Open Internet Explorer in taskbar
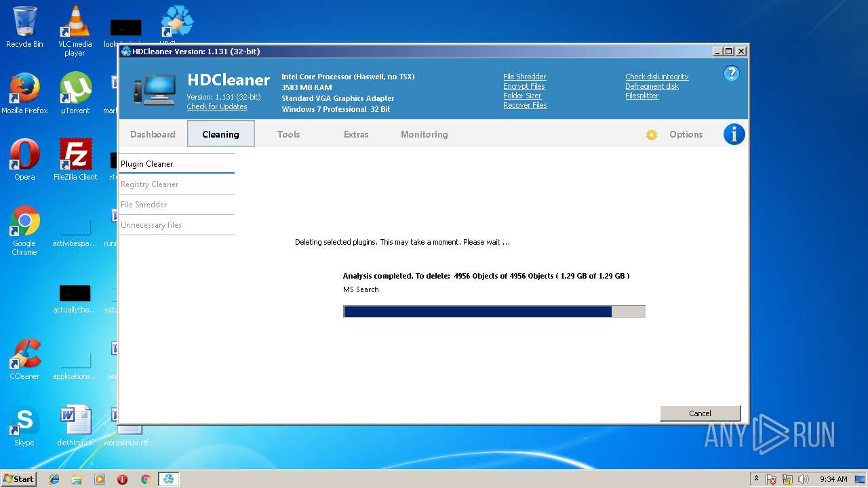This screenshot has width=868, height=488. [x=54, y=479]
